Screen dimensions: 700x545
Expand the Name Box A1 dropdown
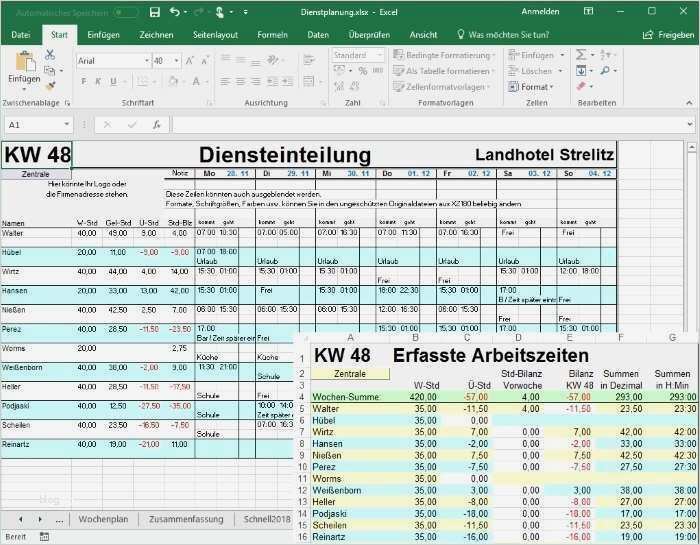point(67,125)
